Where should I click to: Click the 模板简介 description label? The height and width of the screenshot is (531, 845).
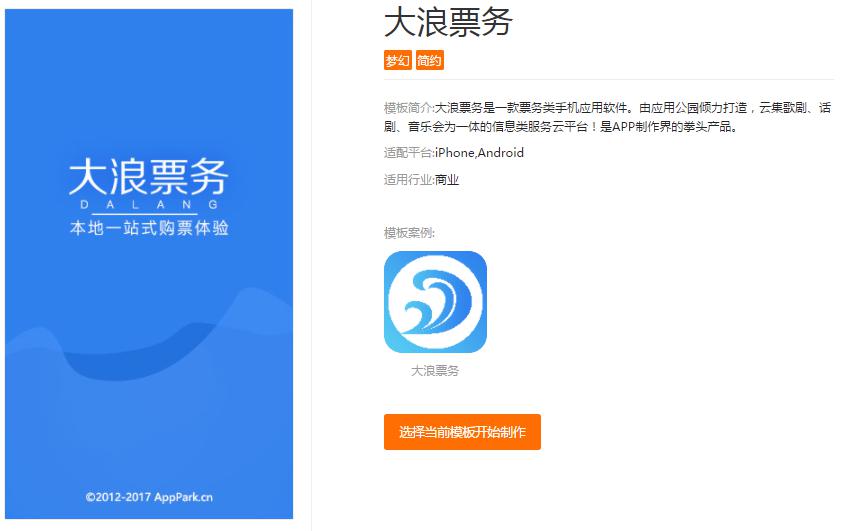(409, 108)
